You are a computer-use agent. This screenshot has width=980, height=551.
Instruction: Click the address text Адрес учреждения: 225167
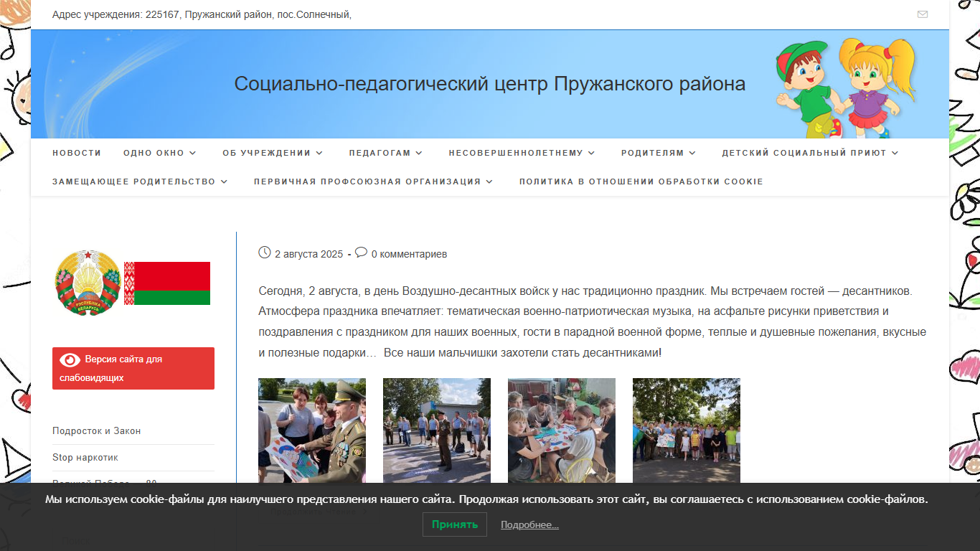[202, 14]
